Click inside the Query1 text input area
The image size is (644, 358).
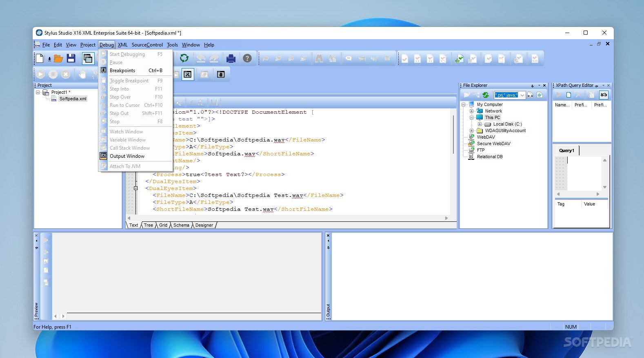[584, 173]
